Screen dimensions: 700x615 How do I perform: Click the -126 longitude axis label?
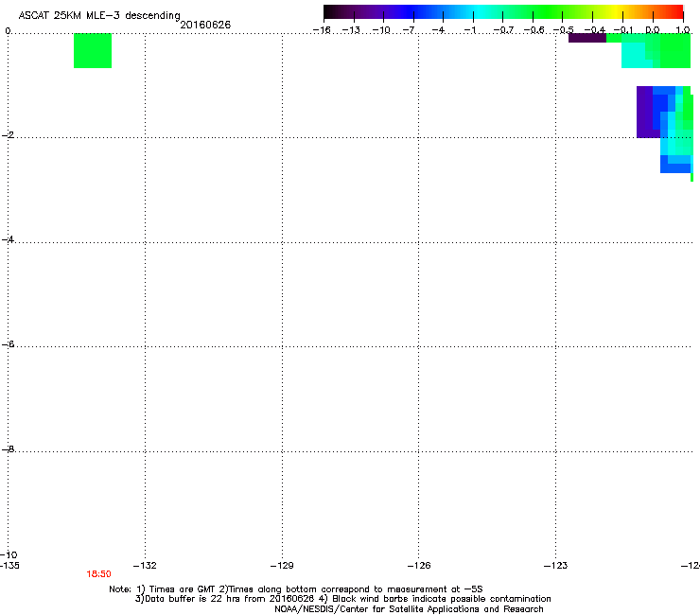click(419, 566)
